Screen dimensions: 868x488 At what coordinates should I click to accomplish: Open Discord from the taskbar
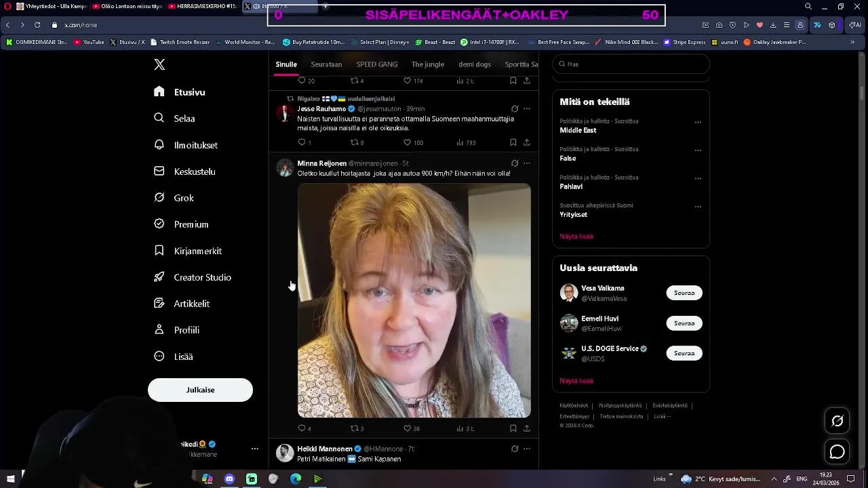[x=229, y=479]
